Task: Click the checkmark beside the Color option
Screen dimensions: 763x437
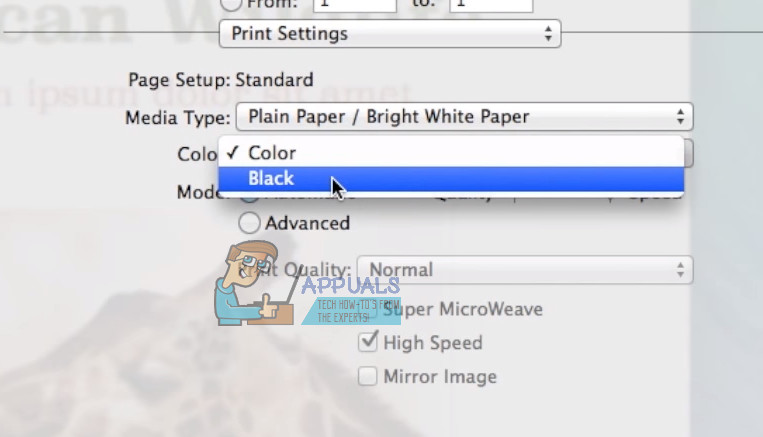Action: click(x=233, y=153)
